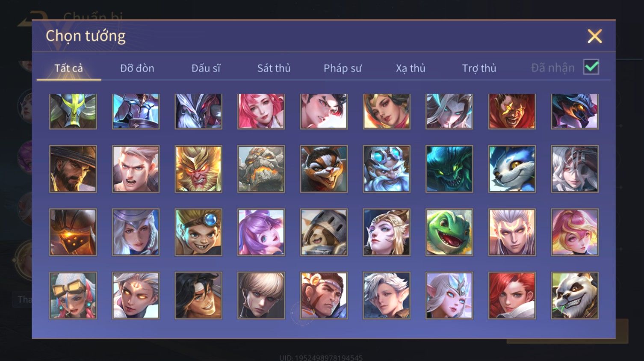Filter heroes by Pháp sư tab
This screenshot has width=644, height=361.
tap(343, 68)
